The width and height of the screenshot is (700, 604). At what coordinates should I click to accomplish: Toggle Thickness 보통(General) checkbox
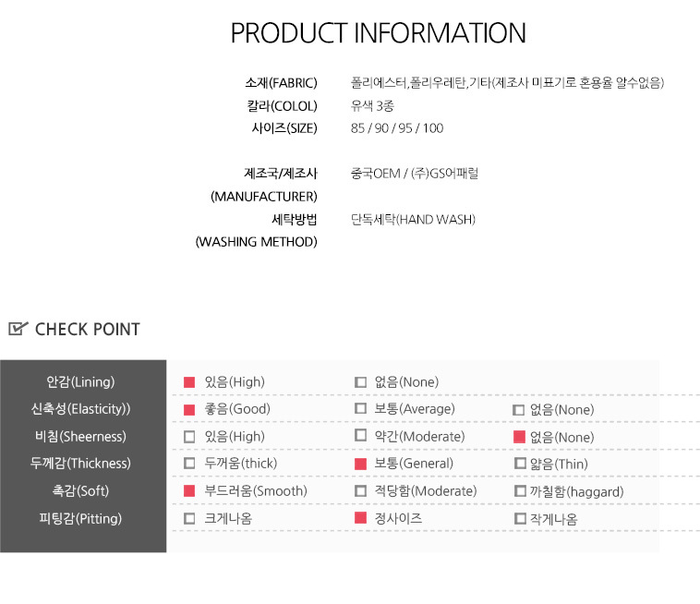pos(361,464)
